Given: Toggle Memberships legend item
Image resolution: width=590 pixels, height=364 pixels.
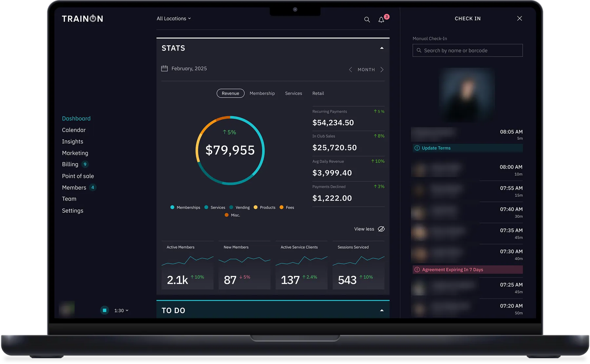Looking at the screenshot, I should (185, 207).
